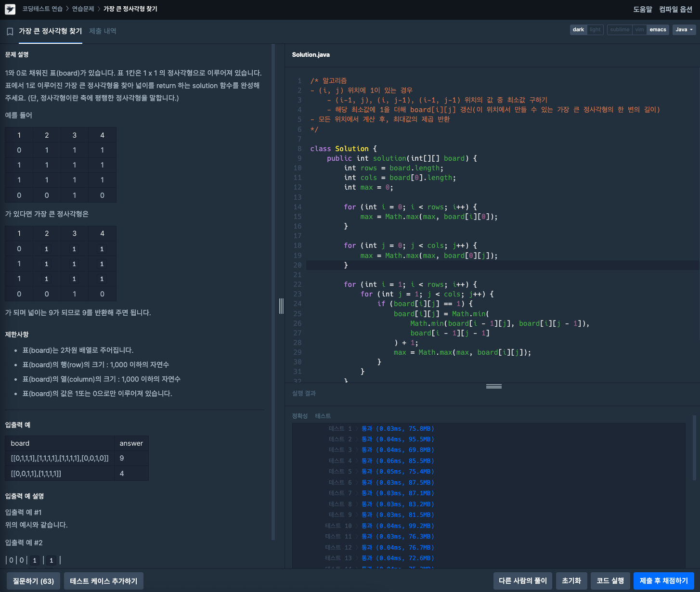Click the vertical panel splitter handle

pos(281,306)
